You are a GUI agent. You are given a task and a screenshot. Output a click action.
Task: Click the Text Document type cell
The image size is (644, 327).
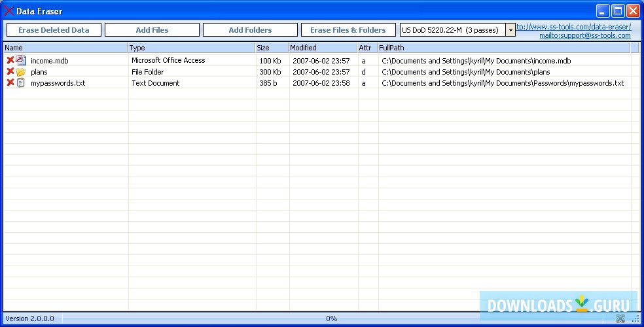pos(155,83)
